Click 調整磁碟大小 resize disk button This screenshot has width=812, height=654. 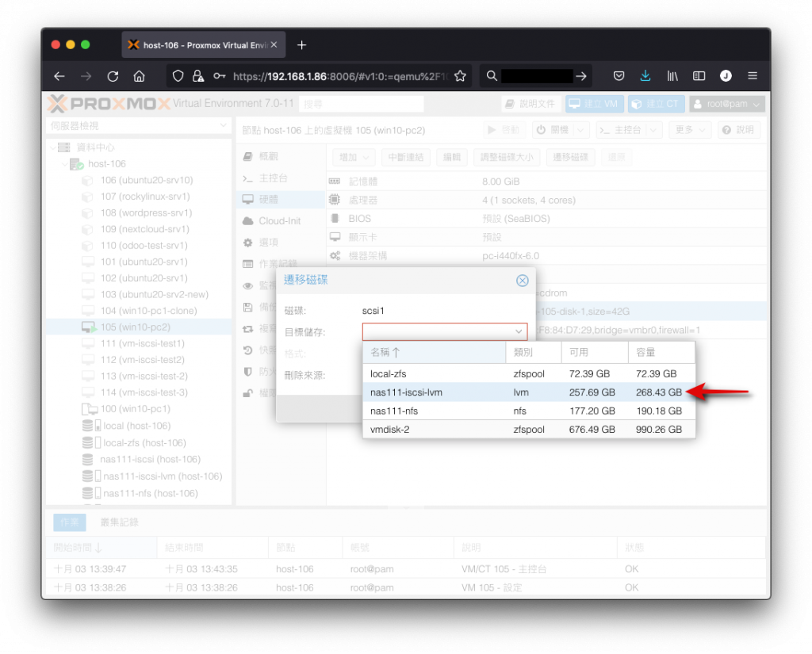(x=507, y=157)
